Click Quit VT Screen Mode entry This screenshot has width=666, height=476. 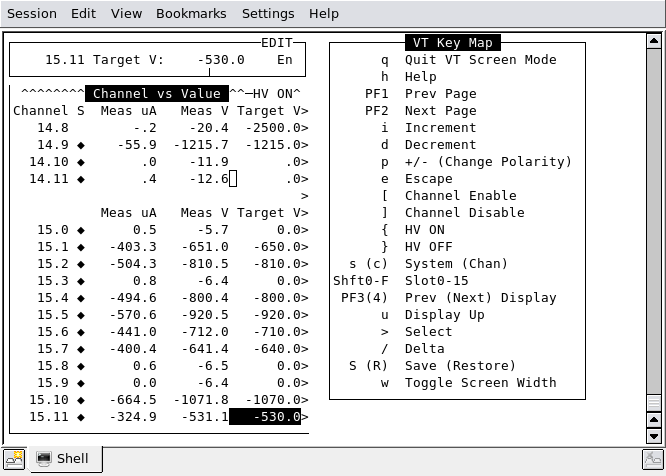click(480, 60)
